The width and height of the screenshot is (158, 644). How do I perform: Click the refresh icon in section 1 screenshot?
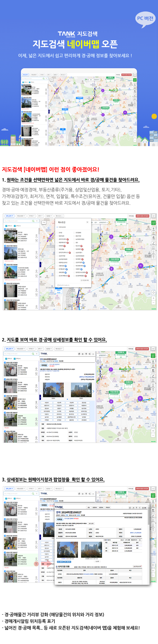click(x=154, y=216)
